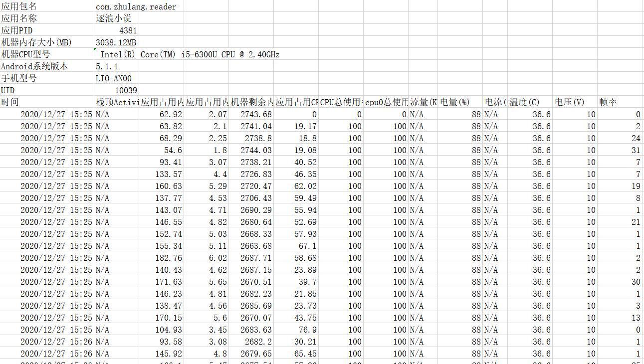Select the 电量(%) column header cell

click(460, 102)
